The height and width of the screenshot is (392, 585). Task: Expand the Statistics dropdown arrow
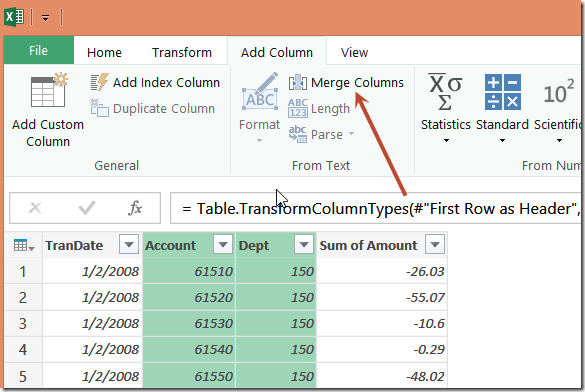point(446,141)
